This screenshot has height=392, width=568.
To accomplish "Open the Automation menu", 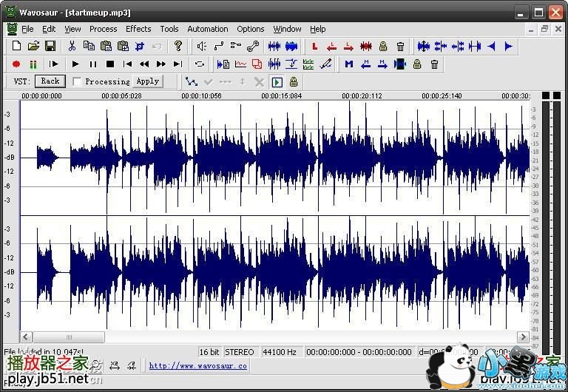I will tap(208, 29).
